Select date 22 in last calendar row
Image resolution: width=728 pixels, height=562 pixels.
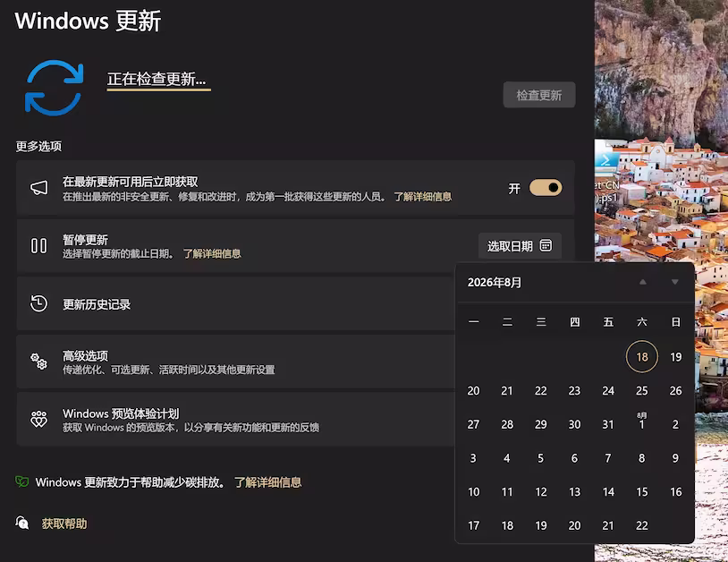click(642, 526)
